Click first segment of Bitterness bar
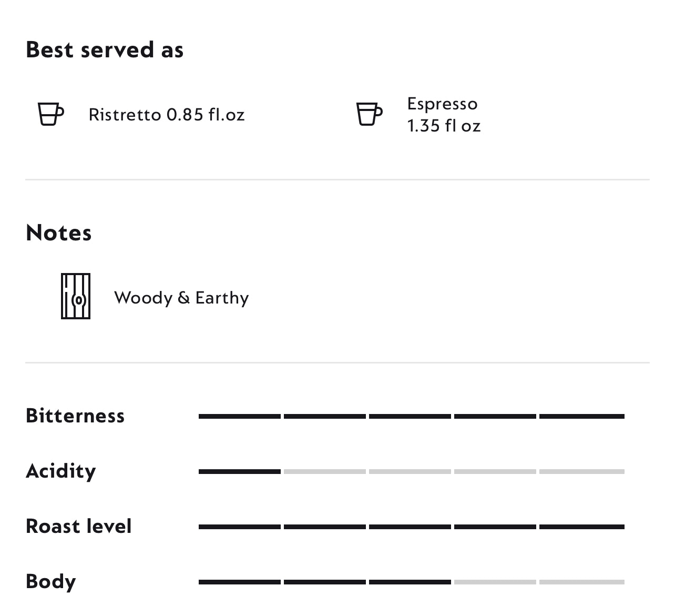Viewport: 675px width, 616px height. 240,416
